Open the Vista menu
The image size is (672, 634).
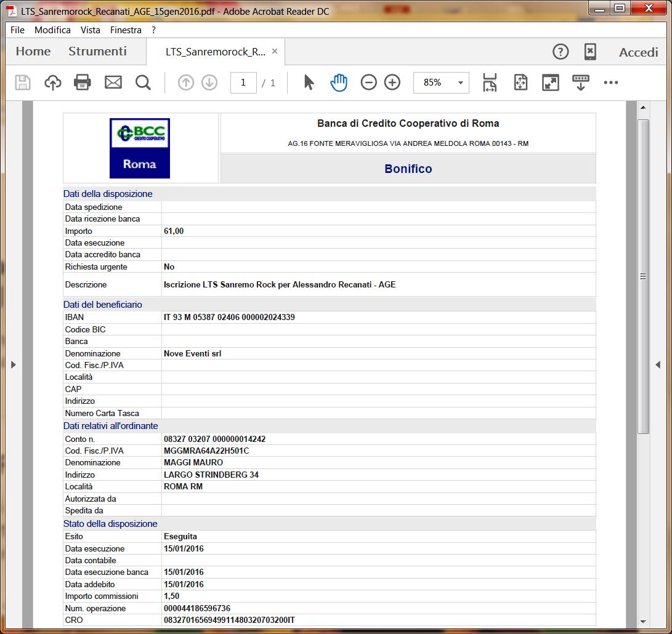tap(91, 30)
